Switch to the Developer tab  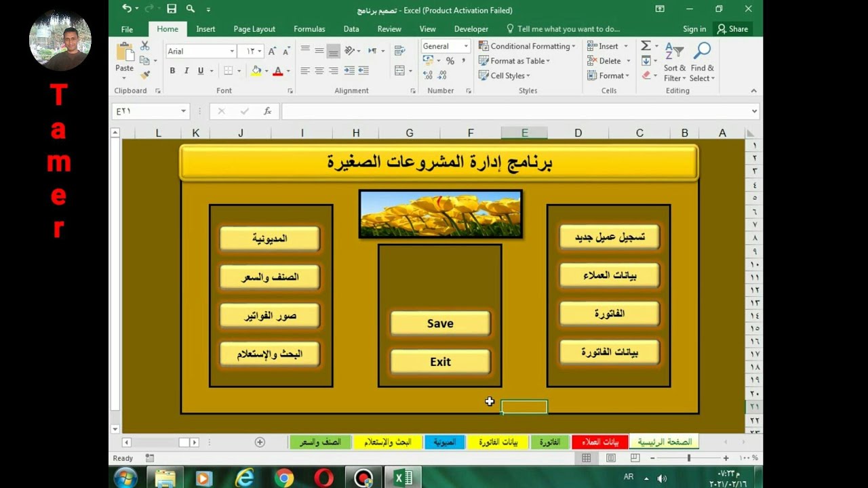click(471, 29)
